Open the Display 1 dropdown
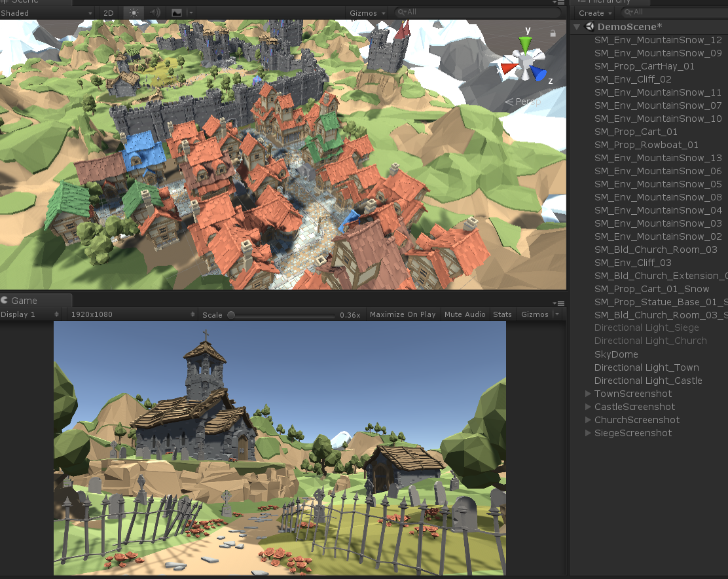Screen dimensions: 728x579 pyautogui.click(x=30, y=314)
